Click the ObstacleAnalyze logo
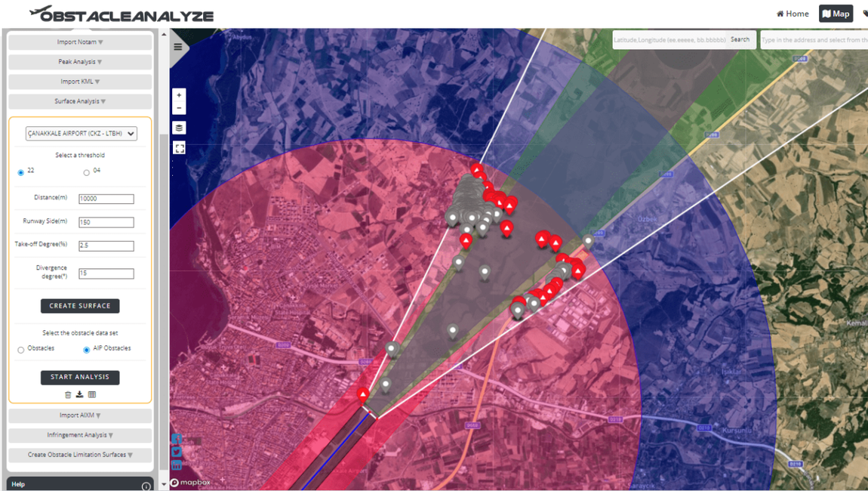The height and width of the screenshot is (491, 868). tap(122, 14)
